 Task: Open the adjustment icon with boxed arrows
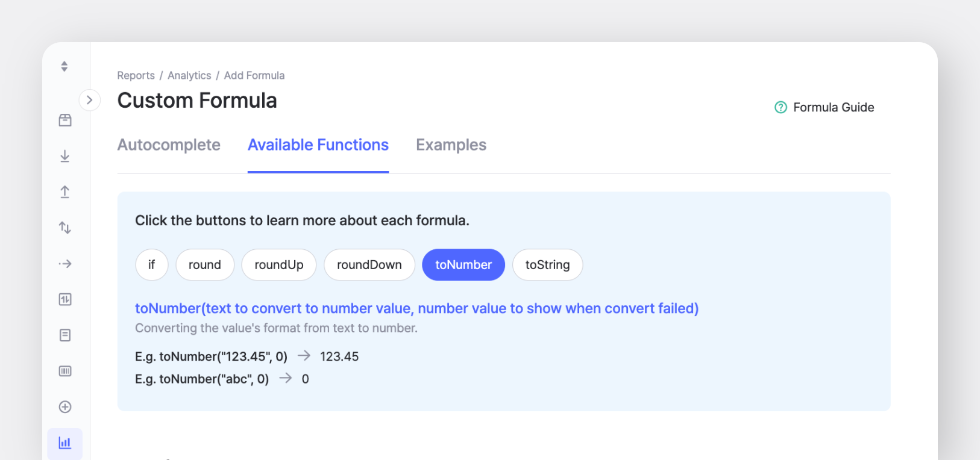click(x=65, y=299)
